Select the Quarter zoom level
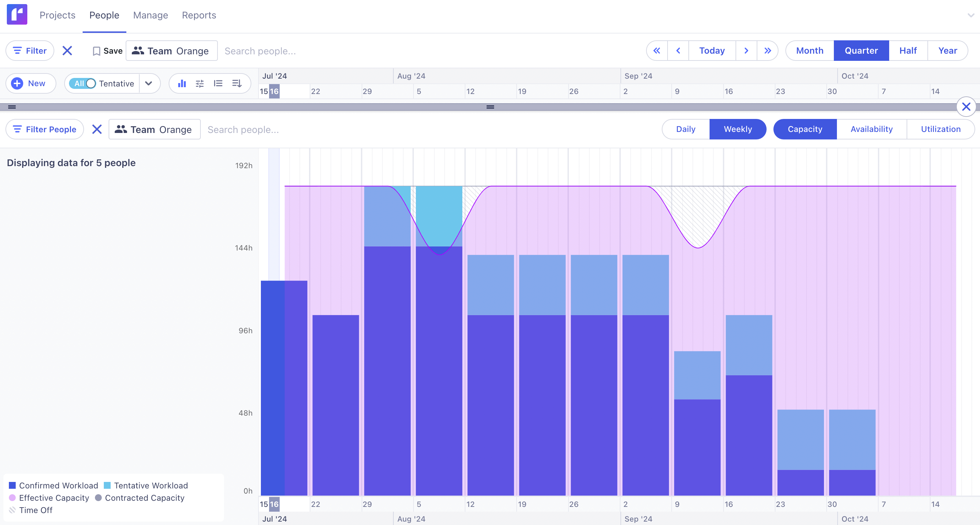Image resolution: width=980 pixels, height=525 pixels. click(x=861, y=50)
